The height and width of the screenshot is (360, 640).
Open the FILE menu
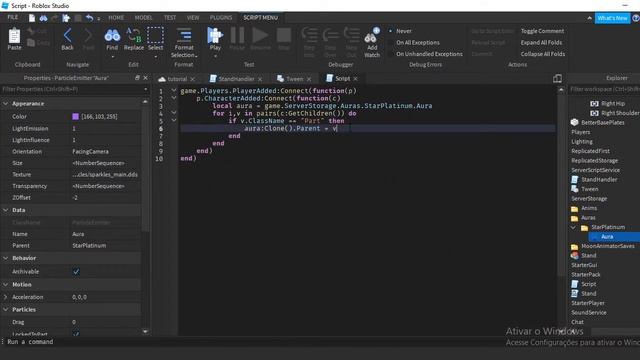pyautogui.click(x=13, y=18)
